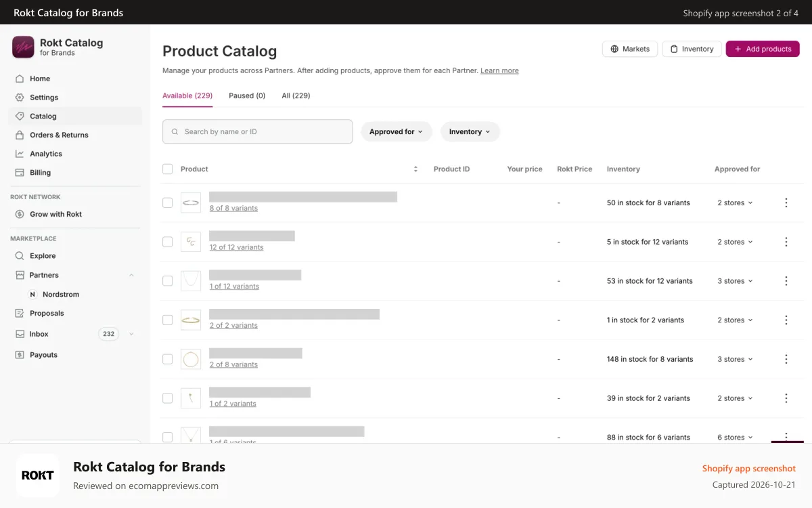Click the Nordstrom N logo icon
812x508 pixels.
pos(32,295)
